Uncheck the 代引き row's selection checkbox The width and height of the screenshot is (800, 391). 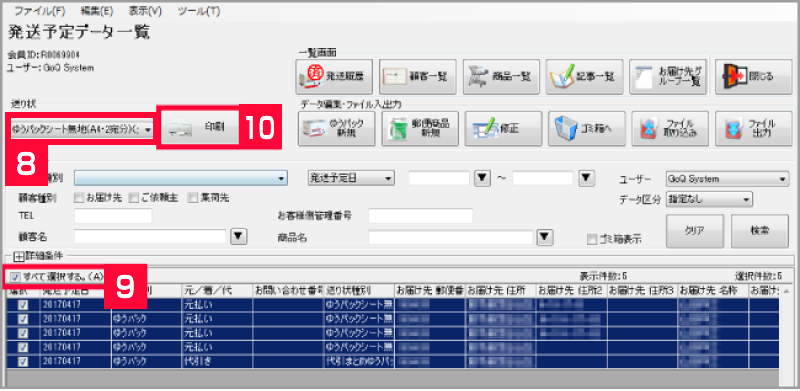click(x=23, y=361)
